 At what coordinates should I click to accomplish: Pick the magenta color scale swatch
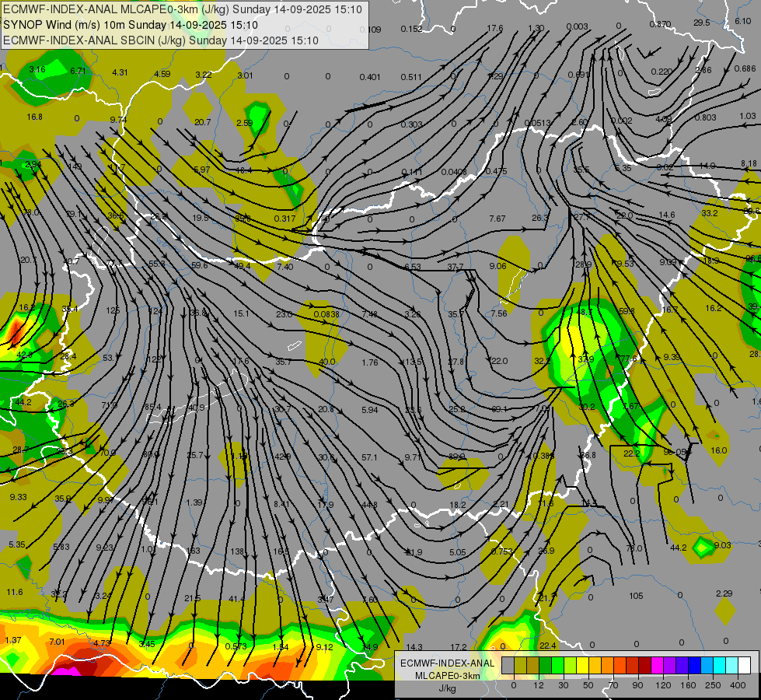click(657, 665)
